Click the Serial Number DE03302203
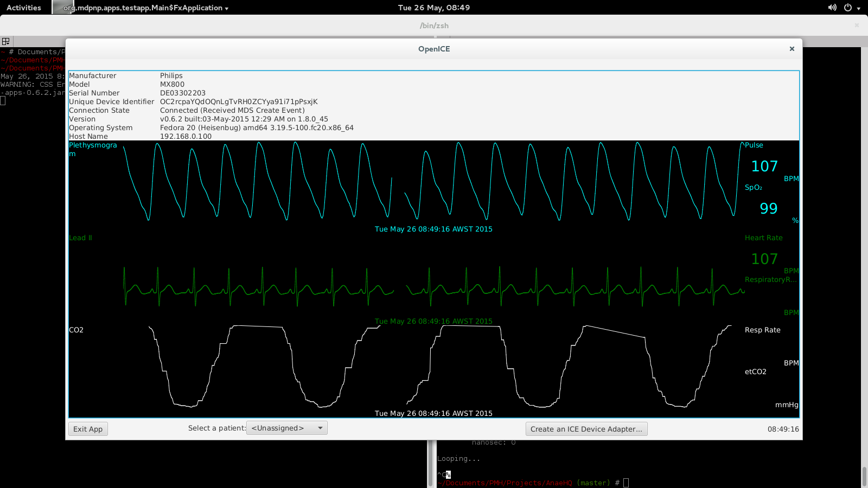This screenshot has height=488, width=868. [183, 93]
